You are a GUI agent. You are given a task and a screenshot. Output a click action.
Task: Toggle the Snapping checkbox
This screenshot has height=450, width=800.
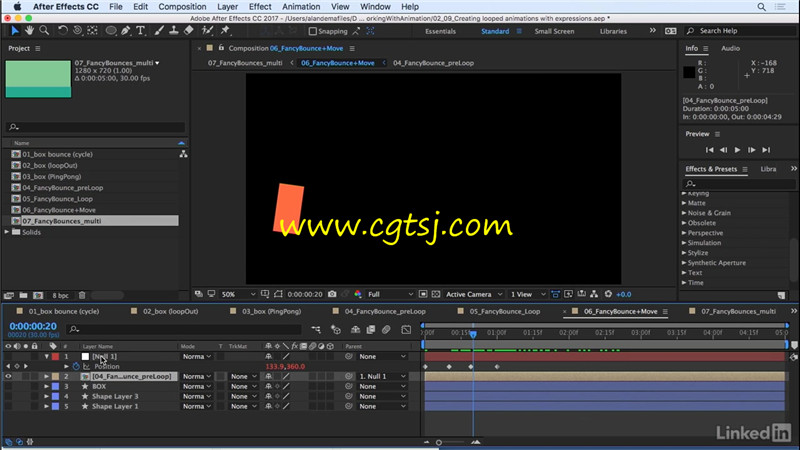(x=313, y=31)
